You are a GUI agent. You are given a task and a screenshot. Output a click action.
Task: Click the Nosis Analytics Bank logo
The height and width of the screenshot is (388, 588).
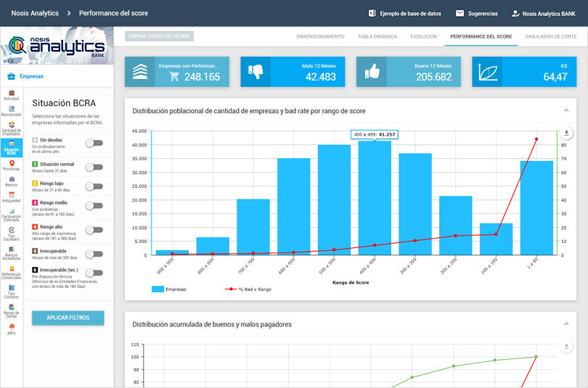(56, 46)
